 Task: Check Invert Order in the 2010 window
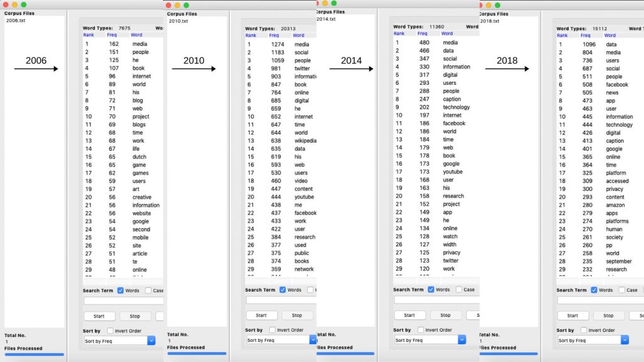(272, 330)
